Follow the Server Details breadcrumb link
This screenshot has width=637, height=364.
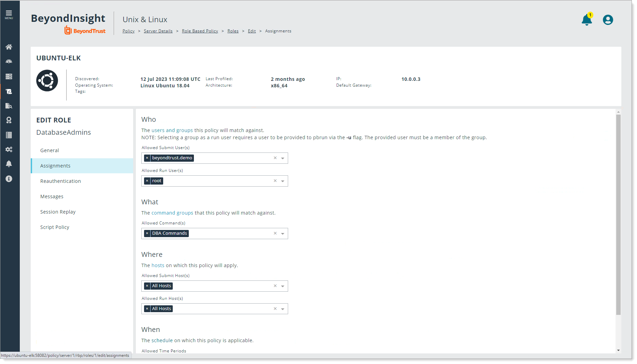click(x=158, y=31)
